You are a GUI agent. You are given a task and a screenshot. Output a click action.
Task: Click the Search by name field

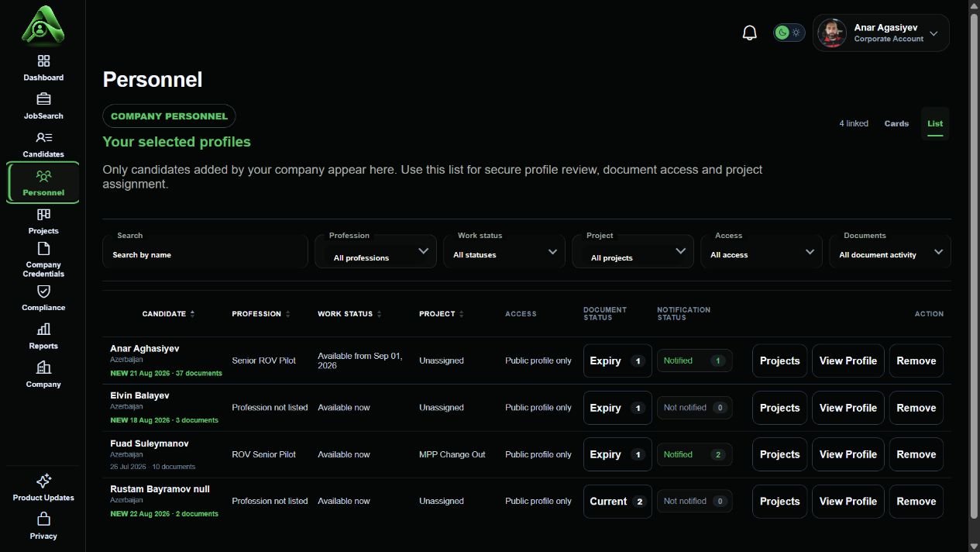pyautogui.click(x=205, y=252)
